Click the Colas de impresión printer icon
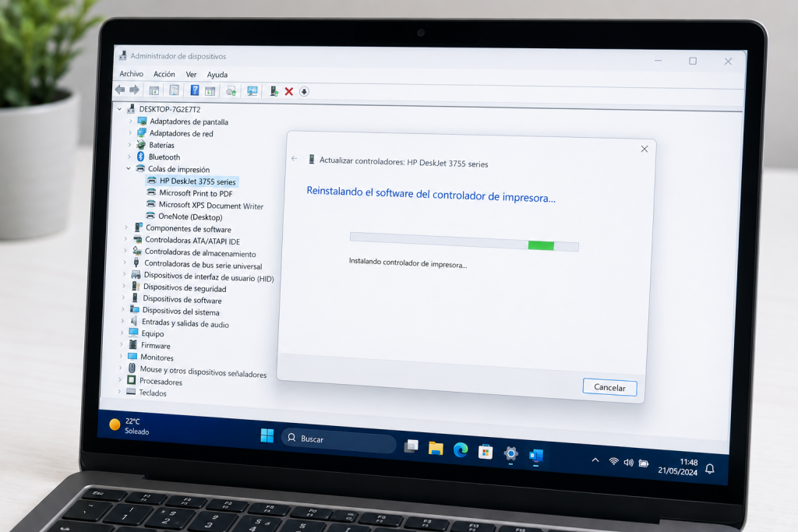This screenshot has height=532, width=798. [x=140, y=168]
